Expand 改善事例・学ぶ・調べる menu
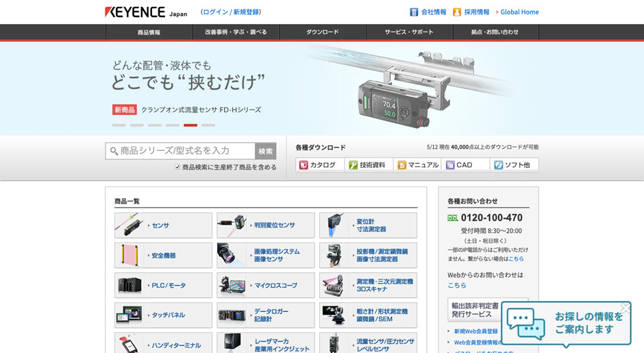 pyautogui.click(x=235, y=32)
